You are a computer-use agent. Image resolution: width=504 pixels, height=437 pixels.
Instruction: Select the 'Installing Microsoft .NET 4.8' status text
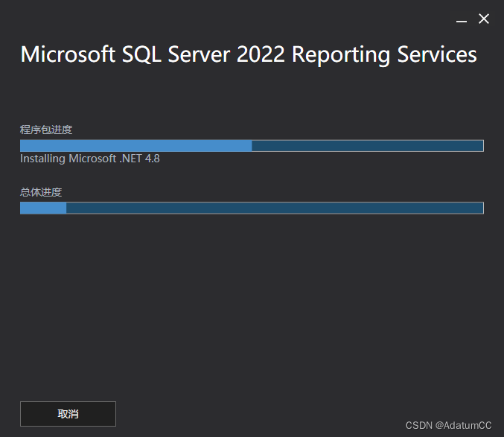[89, 159]
